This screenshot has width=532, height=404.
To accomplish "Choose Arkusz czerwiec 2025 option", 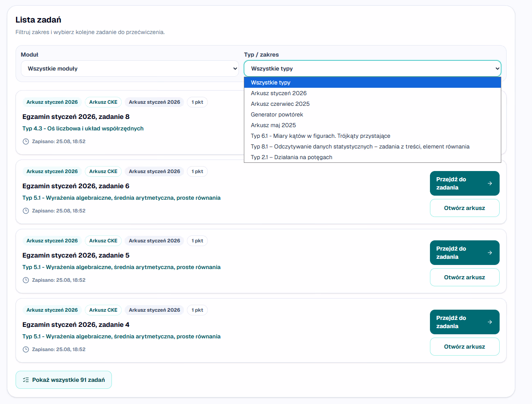I will pyautogui.click(x=372, y=104).
